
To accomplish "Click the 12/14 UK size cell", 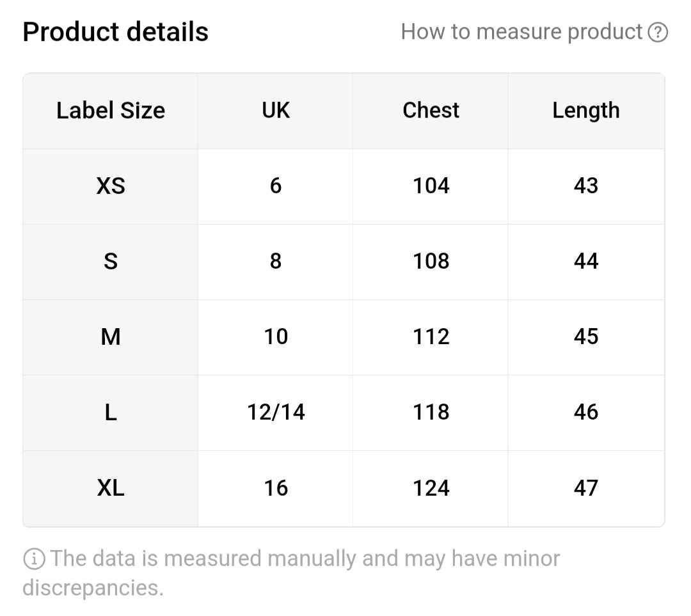I will (x=275, y=413).
